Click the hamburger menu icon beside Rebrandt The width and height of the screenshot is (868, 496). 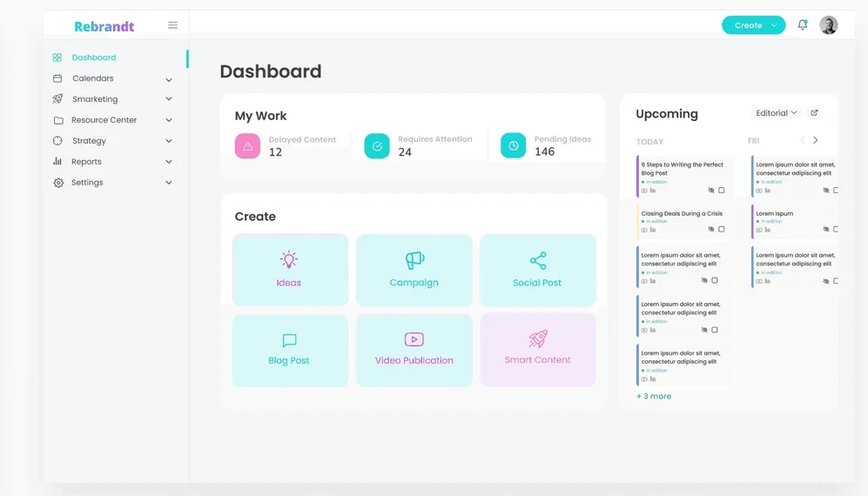(172, 25)
